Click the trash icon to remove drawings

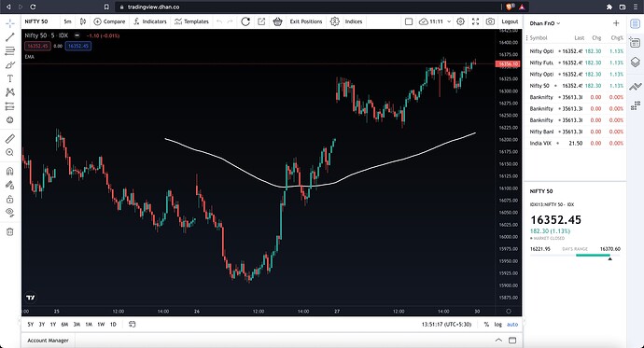[10, 232]
